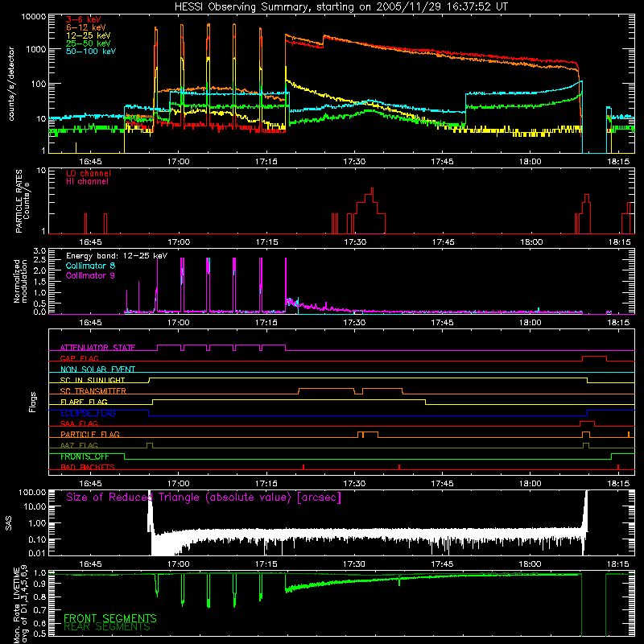Click the 3.0 tick on modulation axis

[x=39, y=251]
